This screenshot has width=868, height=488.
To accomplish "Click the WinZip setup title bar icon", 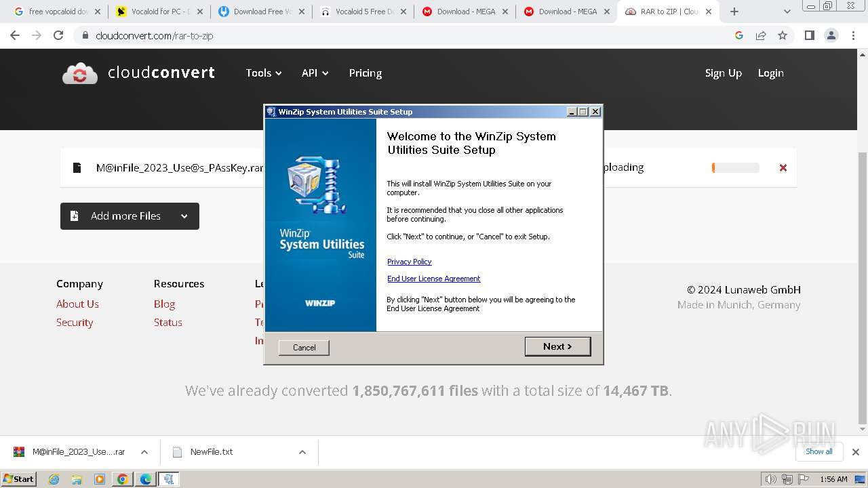I will point(271,112).
